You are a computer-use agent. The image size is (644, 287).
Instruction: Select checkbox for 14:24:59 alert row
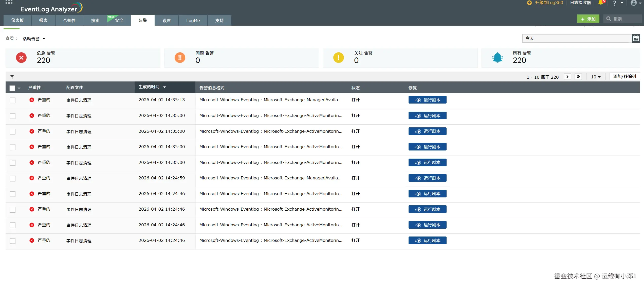13,178
